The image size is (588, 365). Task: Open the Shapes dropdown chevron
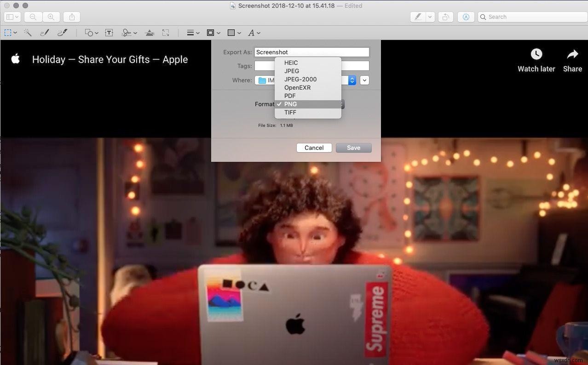96,32
